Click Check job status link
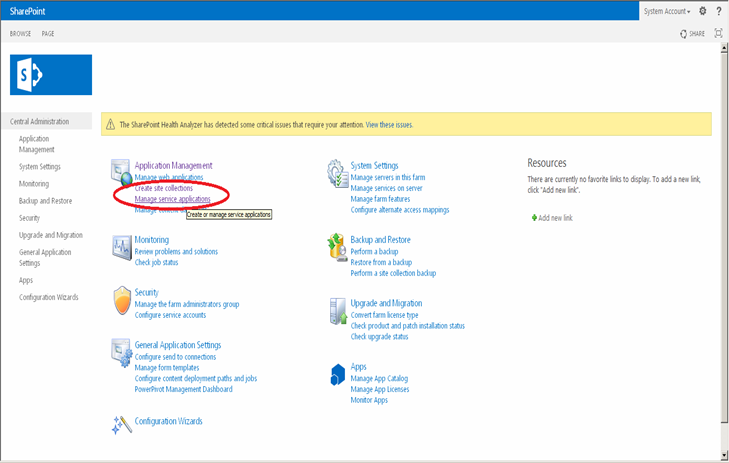 pyautogui.click(x=156, y=262)
